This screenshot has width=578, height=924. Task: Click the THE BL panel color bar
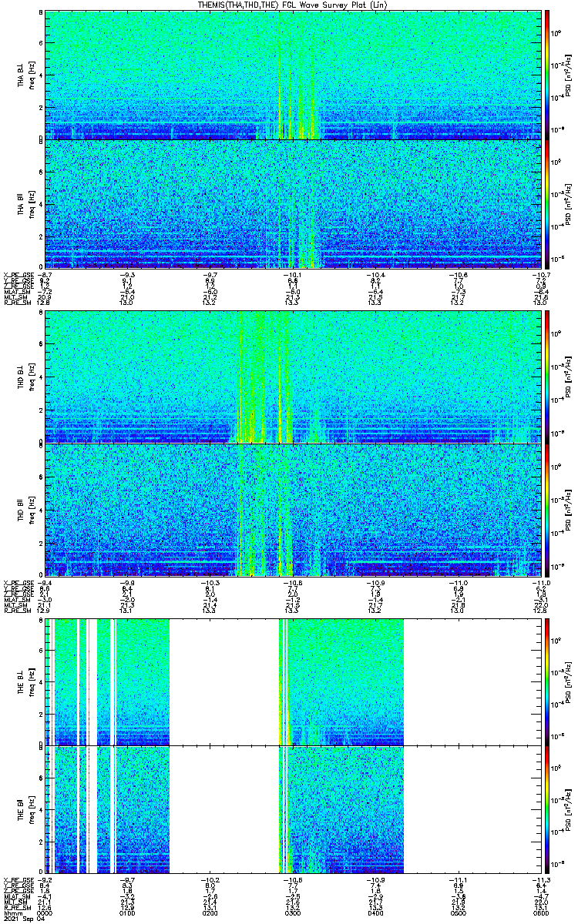547,681
